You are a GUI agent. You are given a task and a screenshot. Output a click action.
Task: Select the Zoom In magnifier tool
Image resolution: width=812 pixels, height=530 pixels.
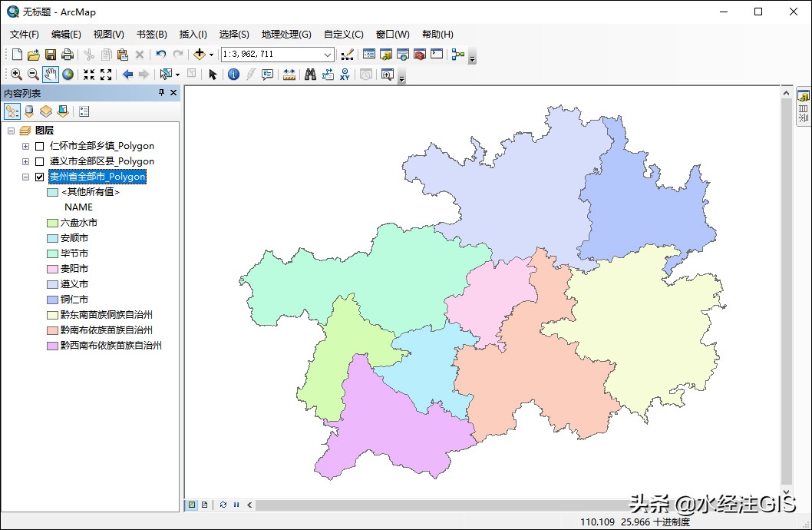click(16, 75)
